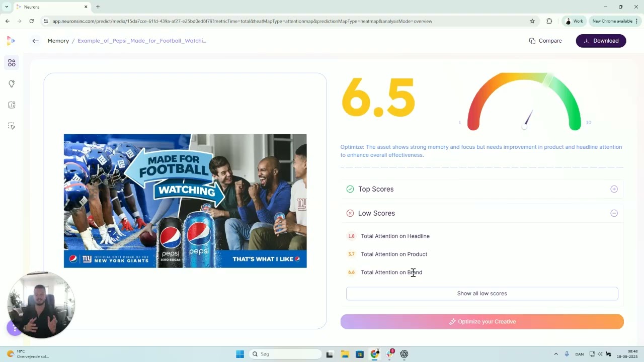Click the taskbar Søg search box

coord(286,354)
